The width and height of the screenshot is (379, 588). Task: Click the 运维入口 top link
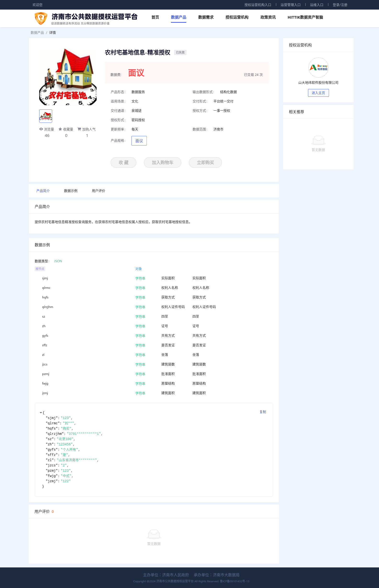tap(317, 5)
